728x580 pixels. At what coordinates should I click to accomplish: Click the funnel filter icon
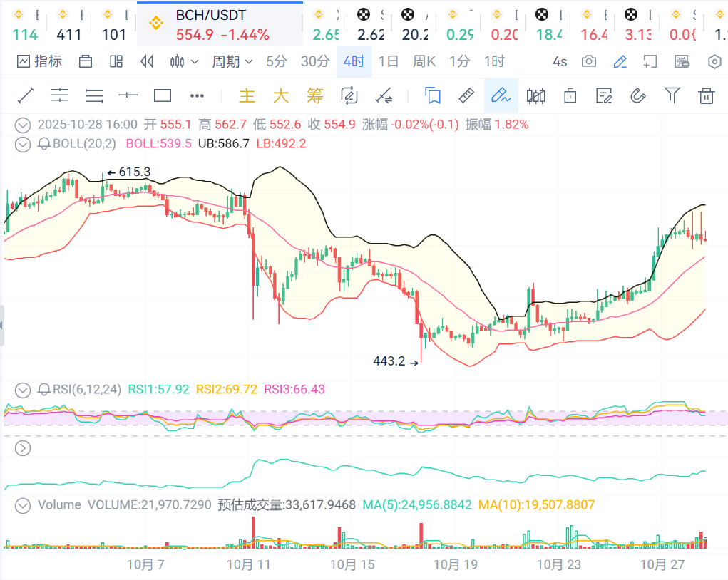coord(672,95)
